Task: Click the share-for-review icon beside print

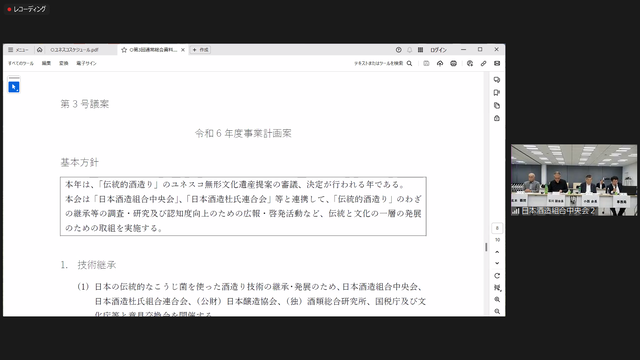Action: pyautogui.click(x=470, y=63)
